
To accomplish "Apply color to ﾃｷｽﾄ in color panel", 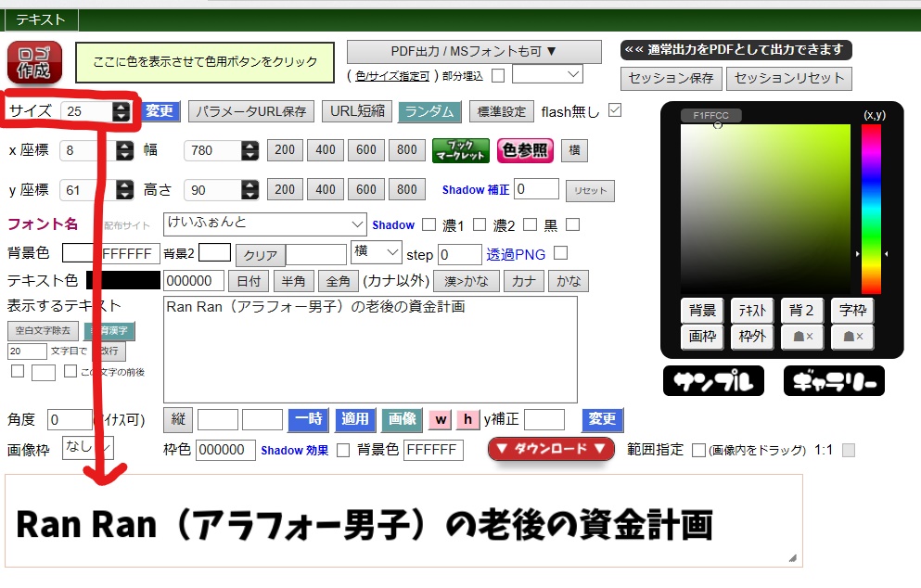I will (x=752, y=310).
